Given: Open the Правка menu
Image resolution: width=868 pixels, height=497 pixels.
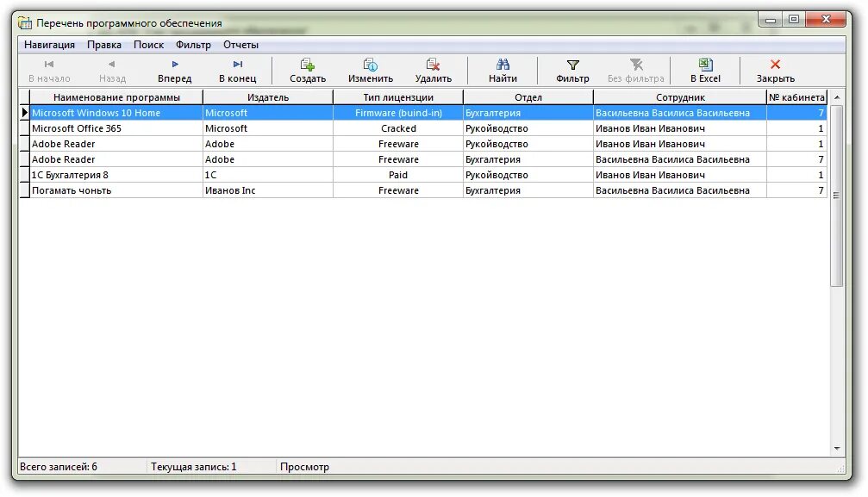Looking at the screenshot, I should pos(104,45).
